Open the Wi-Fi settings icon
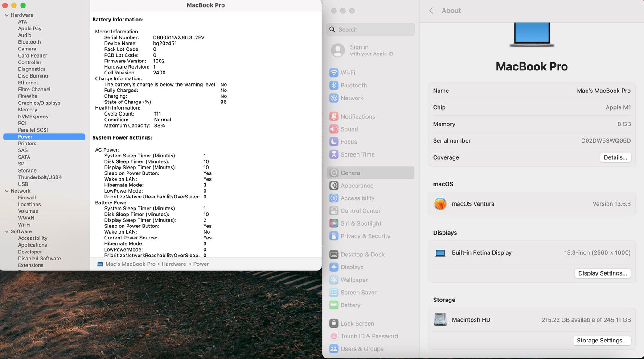This screenshot has height=359, width=644. [x=333, y=73]
